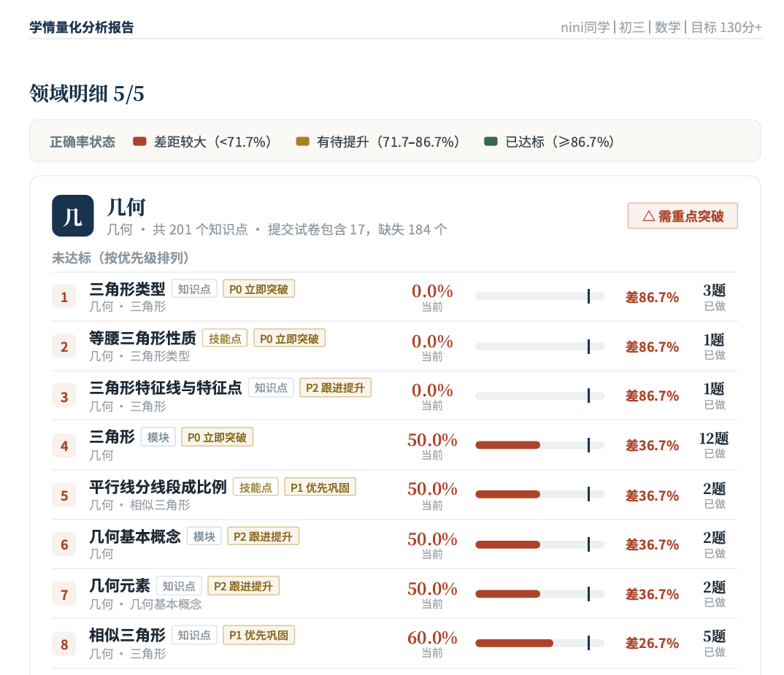Viewport: 784px width, 675px height.
Task: Click the 12题 count text
Action: click(714, 439)
